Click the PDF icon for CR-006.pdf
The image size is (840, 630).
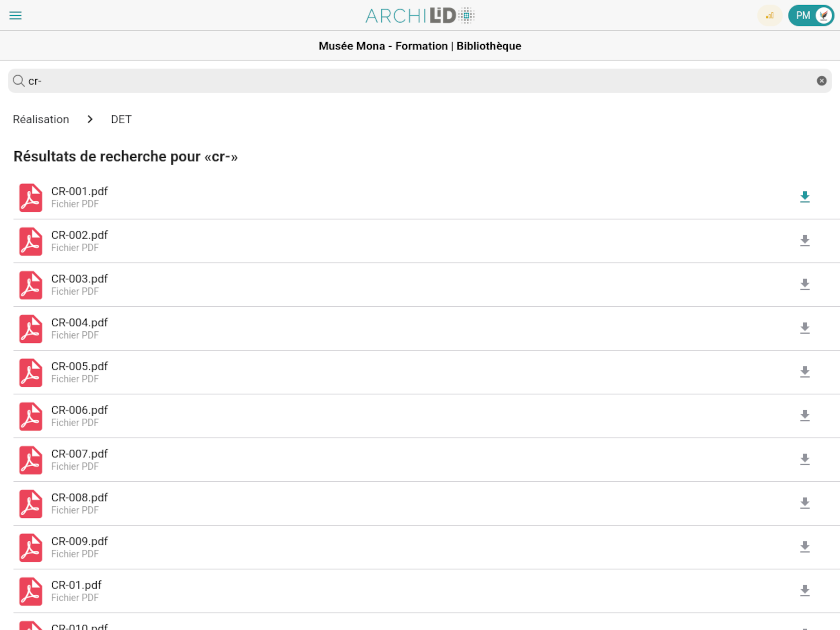[x=31, y=416]
